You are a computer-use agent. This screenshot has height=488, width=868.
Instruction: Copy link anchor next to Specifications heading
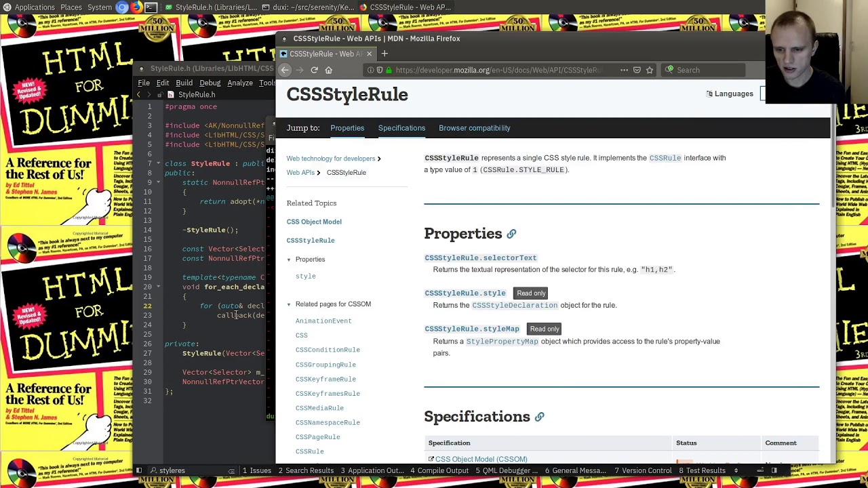[539, 417]
